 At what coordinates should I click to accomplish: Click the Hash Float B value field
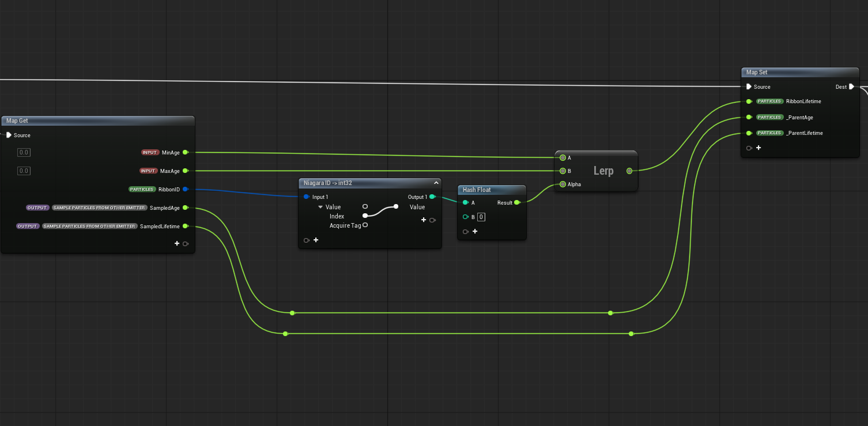[481, 217]
